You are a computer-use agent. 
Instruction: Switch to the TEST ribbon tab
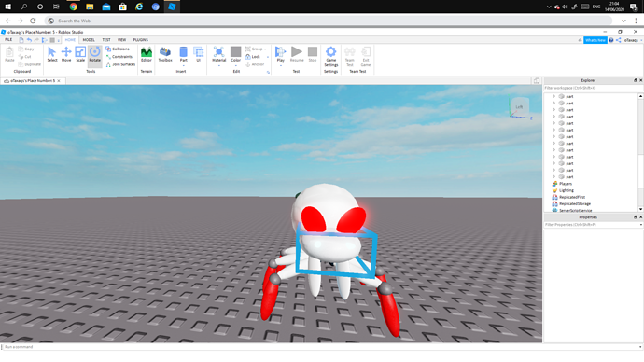(106, 40)
